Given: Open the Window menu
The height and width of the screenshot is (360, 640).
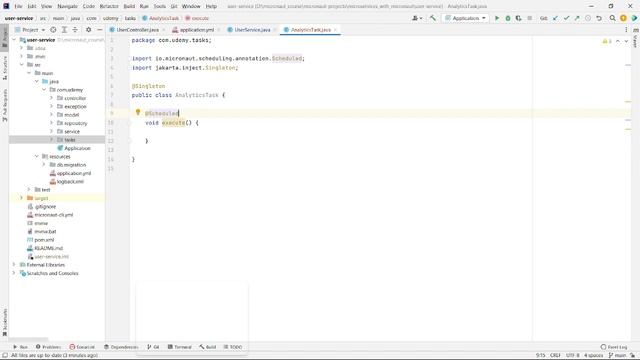Looking at the screenshot, I should coord(191,6).
